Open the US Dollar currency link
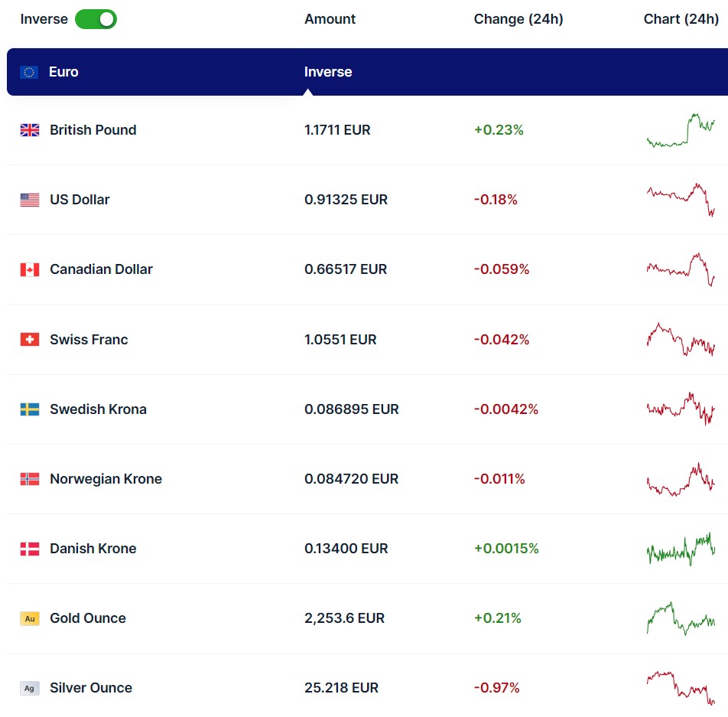Screen dimensions: 728x717 click(x=80, y=200)
